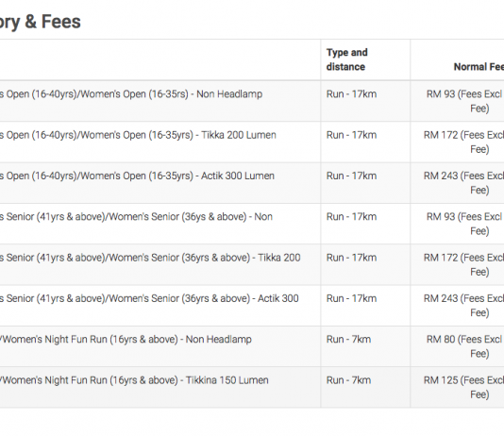This screenshot has width=504, height=436.
Task: Select the Senior Actik 300 category row
Action: click(252, 305)
